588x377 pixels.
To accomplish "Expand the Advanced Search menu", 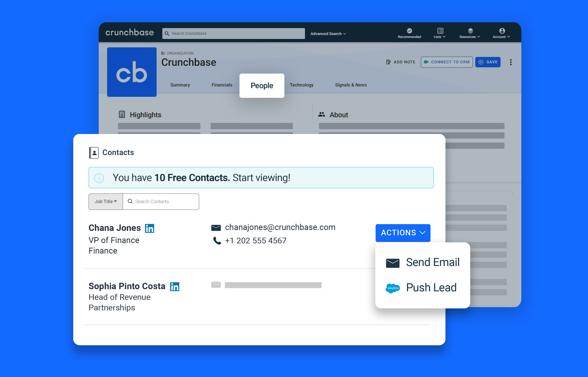I will click(x=328, y=33).
